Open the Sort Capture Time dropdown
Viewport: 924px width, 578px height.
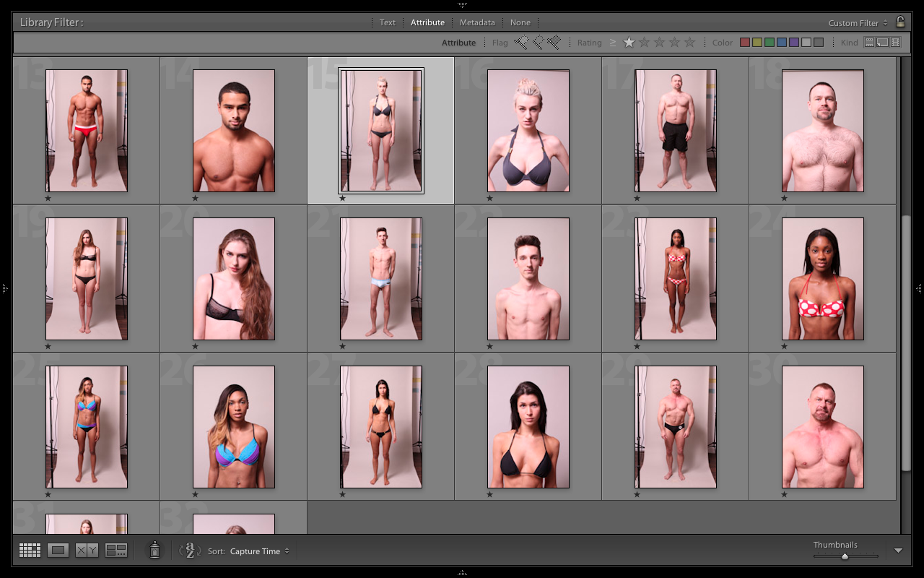pyautogui.click(x=259, y=551)
